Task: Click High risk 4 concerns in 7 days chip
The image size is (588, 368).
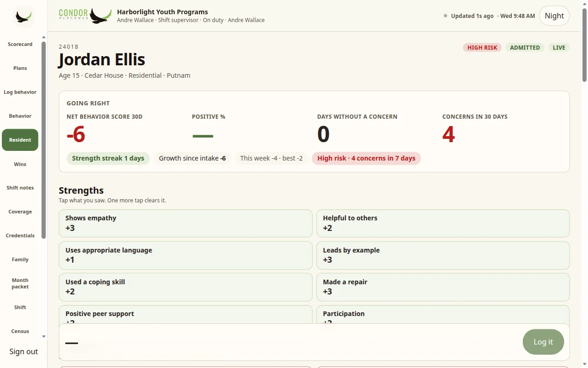Action: click(x=366, y=158)
